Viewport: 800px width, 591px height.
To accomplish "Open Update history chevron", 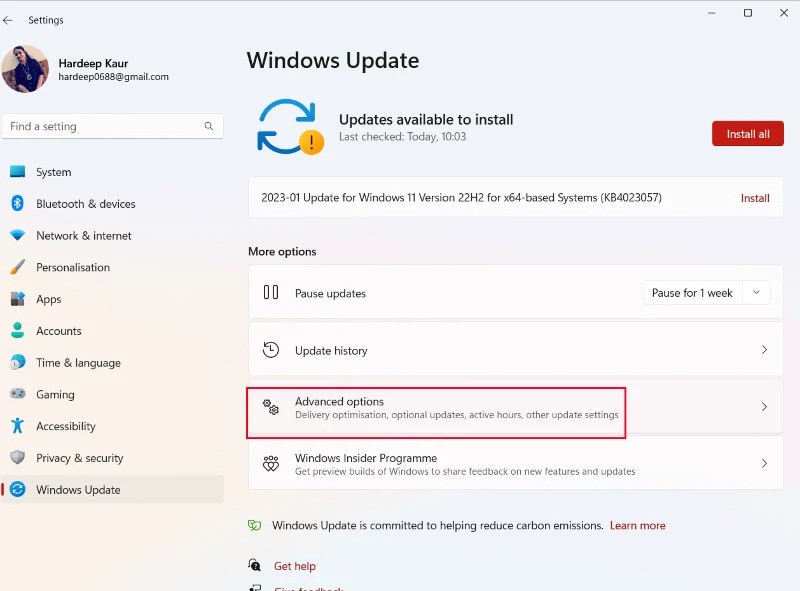I will click(x=764, y=350).
